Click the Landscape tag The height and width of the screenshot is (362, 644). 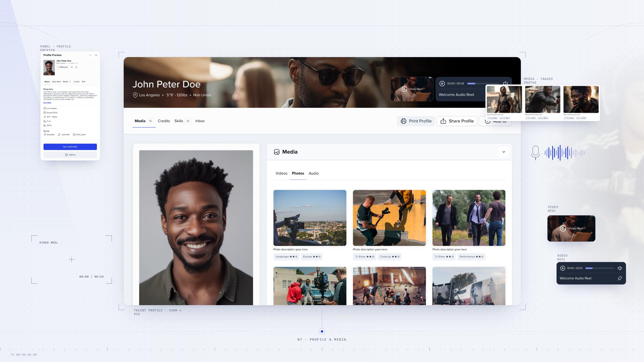coord(286,257)
